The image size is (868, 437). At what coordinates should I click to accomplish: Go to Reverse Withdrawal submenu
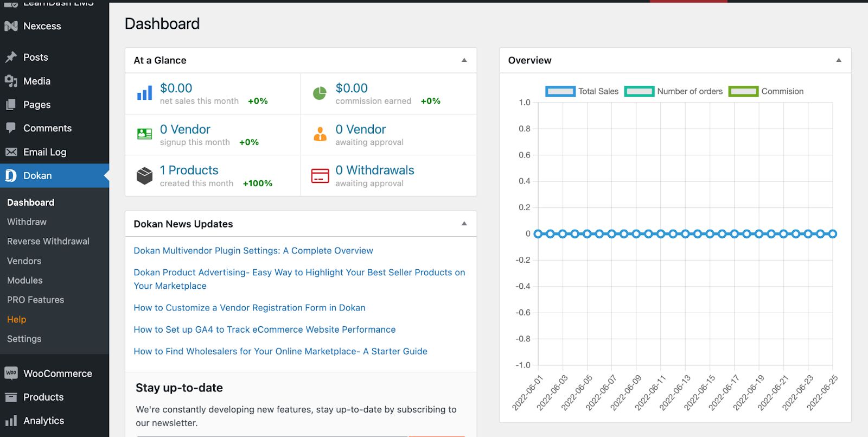coord(48,242)
